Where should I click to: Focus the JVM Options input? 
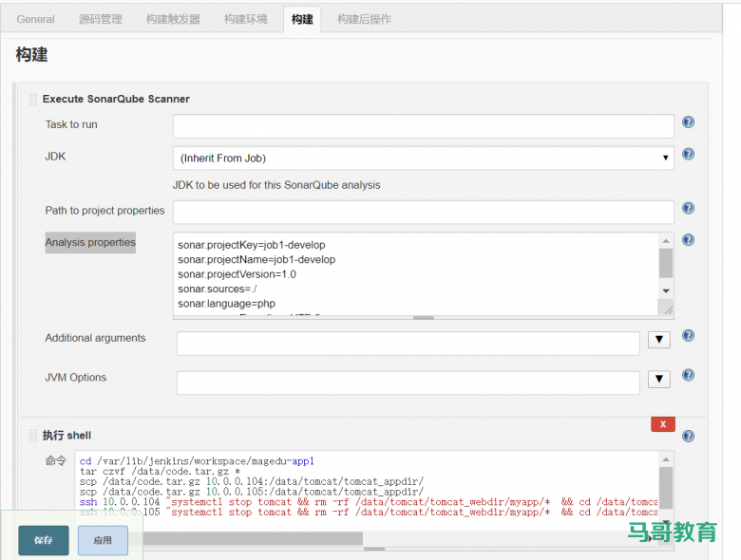(x=408, y=383)
